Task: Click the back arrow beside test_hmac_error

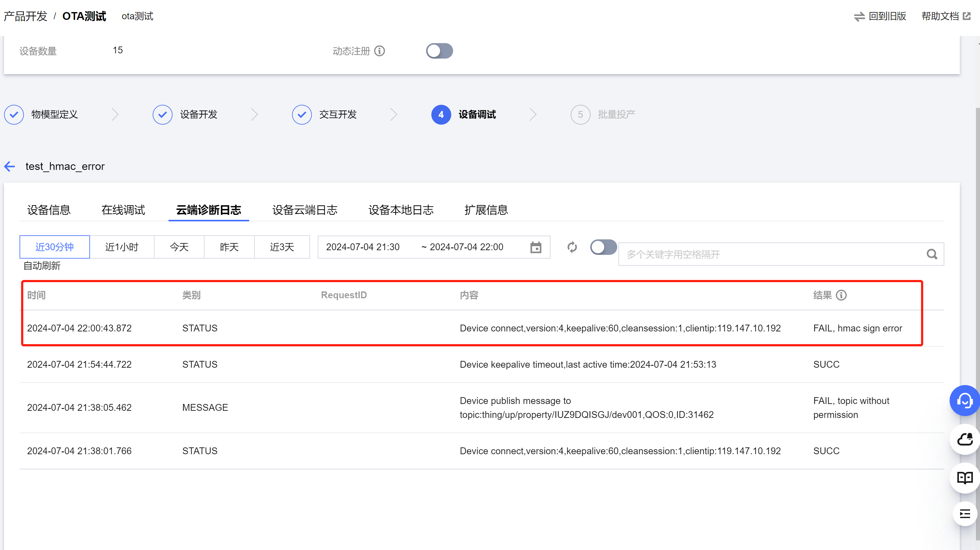Action: [x=10, y=166]
